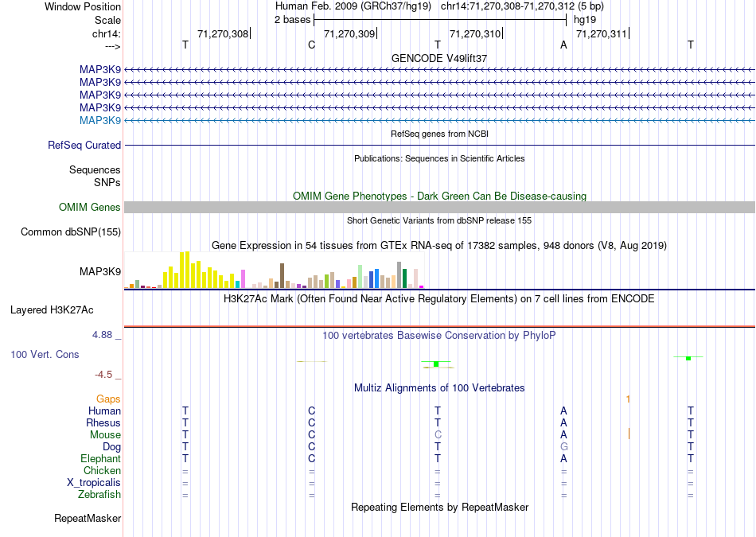Click the Human species label

[x=104, y=411]
